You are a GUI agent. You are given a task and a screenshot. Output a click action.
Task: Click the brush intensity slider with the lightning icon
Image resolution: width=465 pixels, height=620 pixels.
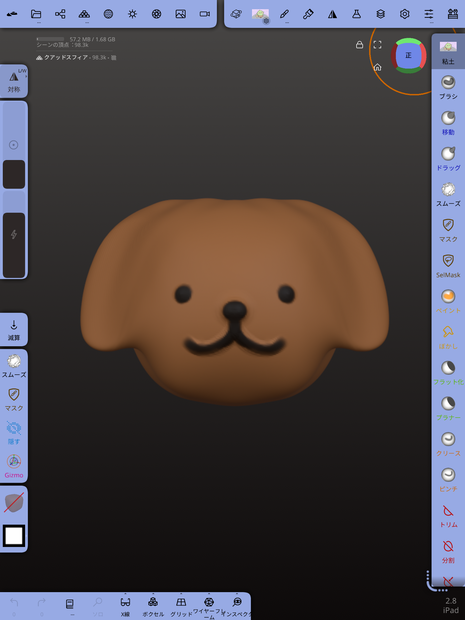14,234
